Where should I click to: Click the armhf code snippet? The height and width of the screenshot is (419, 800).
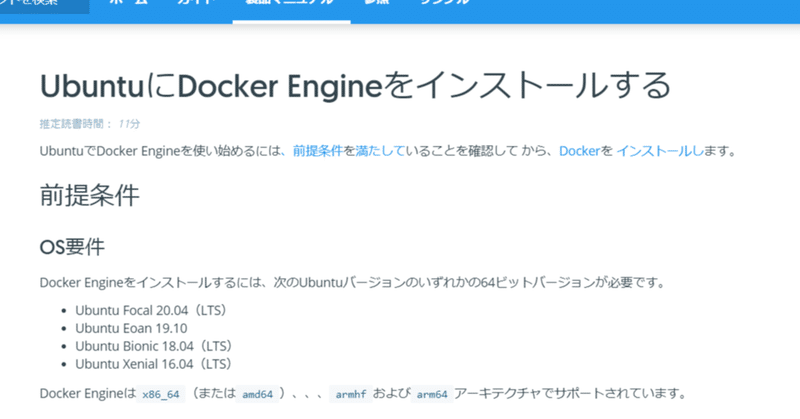pos(351,395)
